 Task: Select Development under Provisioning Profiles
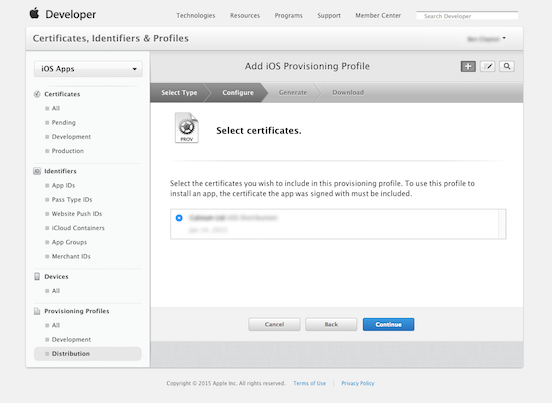71,339
